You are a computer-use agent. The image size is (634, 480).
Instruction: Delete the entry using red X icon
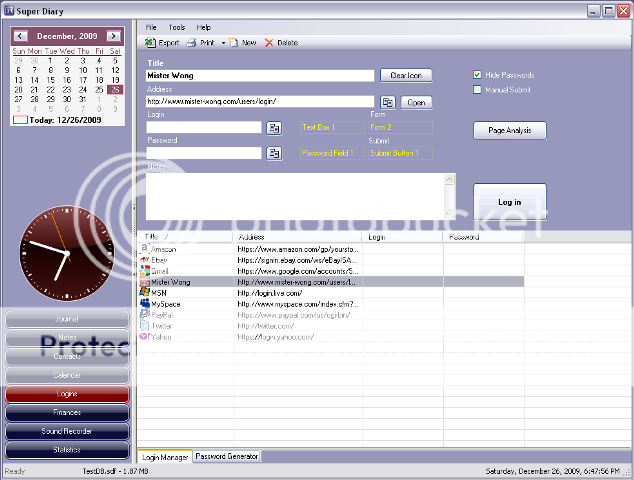(268, 43)
